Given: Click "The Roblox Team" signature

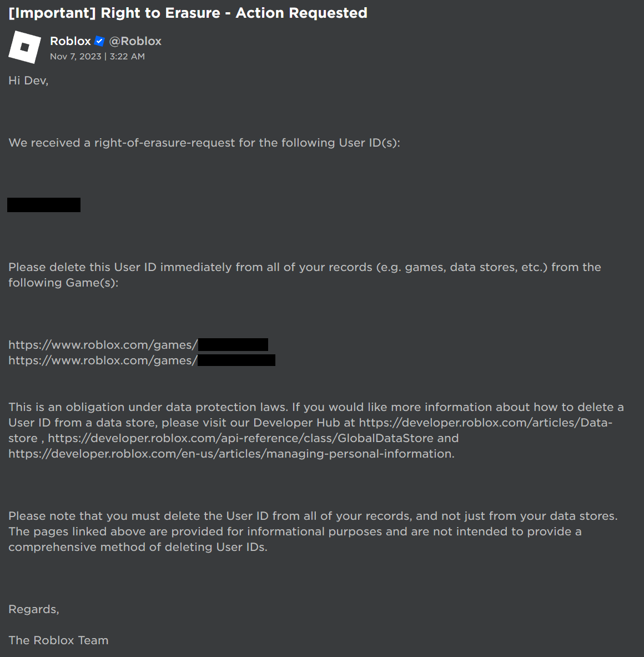Looking at the screenshot, I should (58, 640).
